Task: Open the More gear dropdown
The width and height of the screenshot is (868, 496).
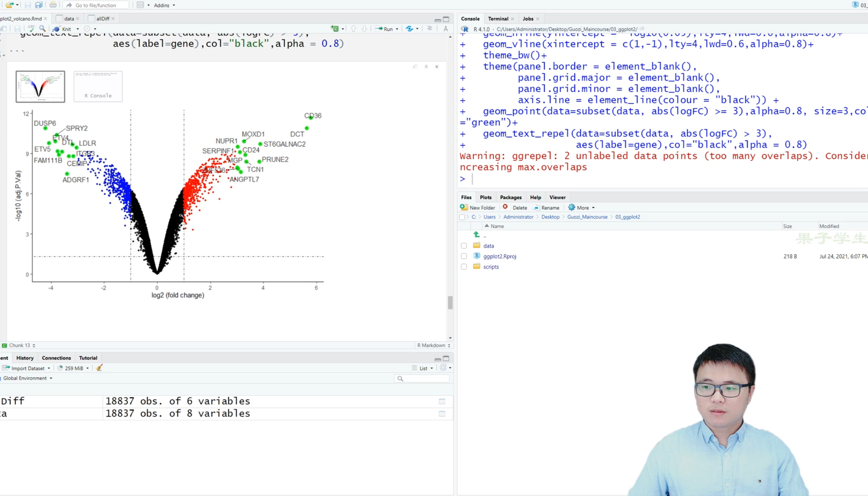Action: [x=581, y=207]
